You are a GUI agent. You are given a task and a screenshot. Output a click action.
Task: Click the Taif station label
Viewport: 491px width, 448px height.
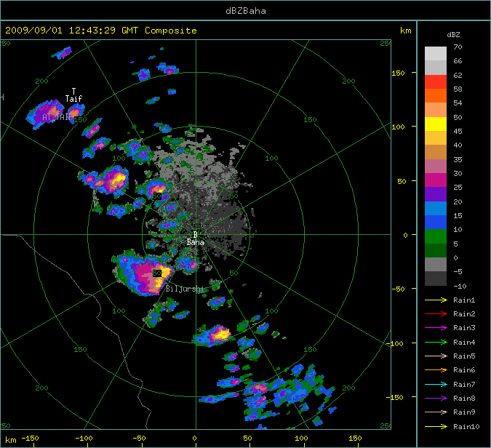click(x=73, y=99)
